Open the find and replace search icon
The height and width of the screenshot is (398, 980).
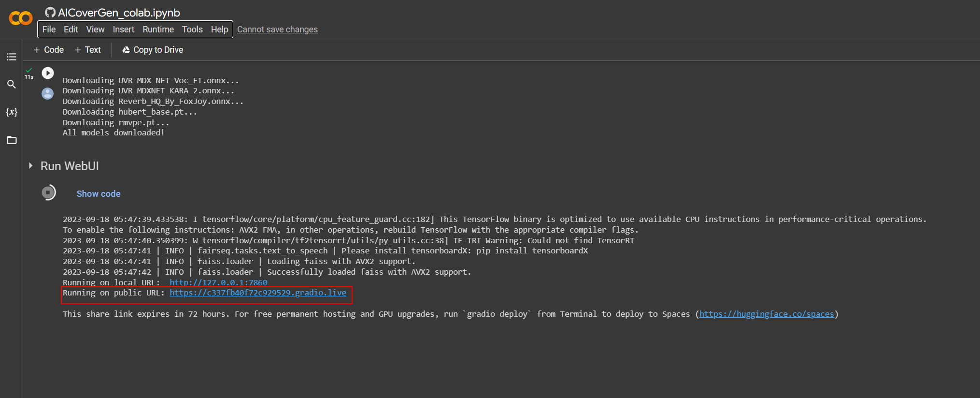tap(12, 84)
